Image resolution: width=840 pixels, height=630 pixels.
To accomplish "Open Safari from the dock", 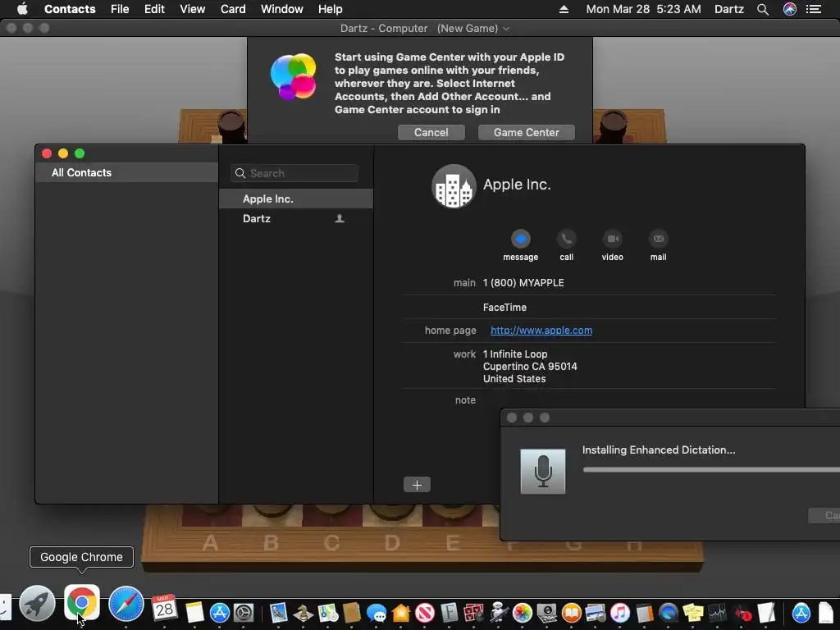I will [x=126, y=603].
